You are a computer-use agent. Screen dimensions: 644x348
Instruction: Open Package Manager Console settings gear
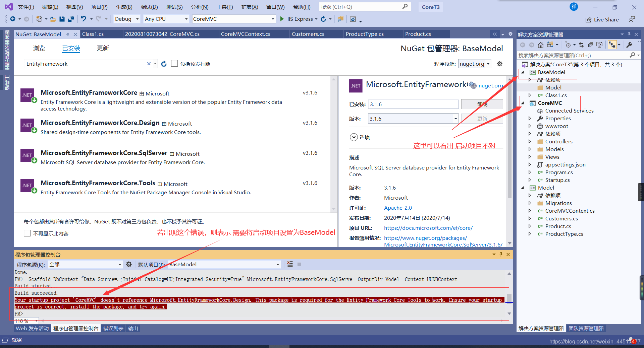click(x=129, y=264)
